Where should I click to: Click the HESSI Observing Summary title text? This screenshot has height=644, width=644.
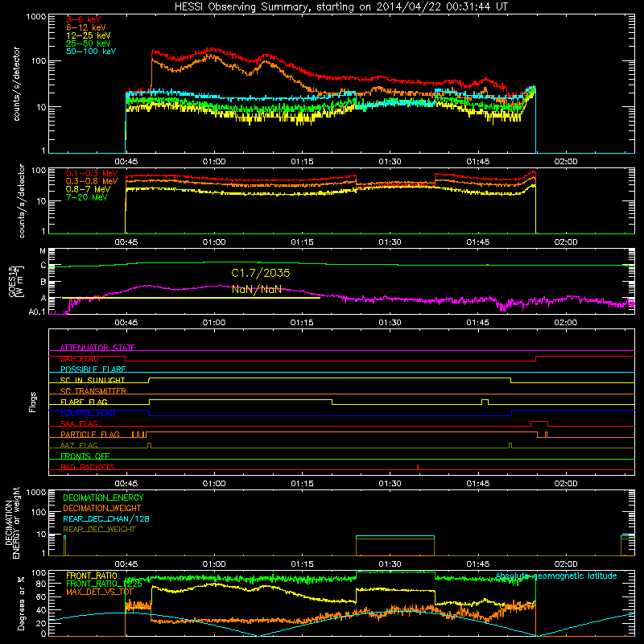(341, 7)
